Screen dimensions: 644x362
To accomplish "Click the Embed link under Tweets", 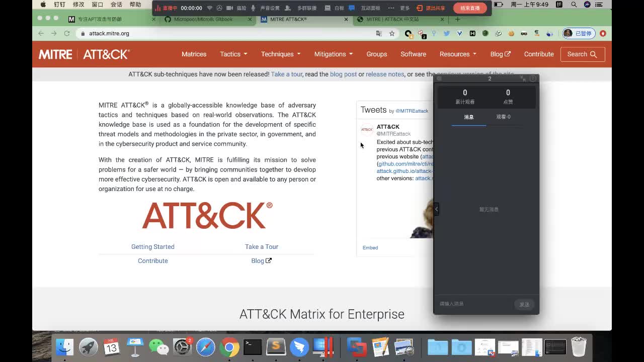I will pyautogui.click(x=370, y=248).
